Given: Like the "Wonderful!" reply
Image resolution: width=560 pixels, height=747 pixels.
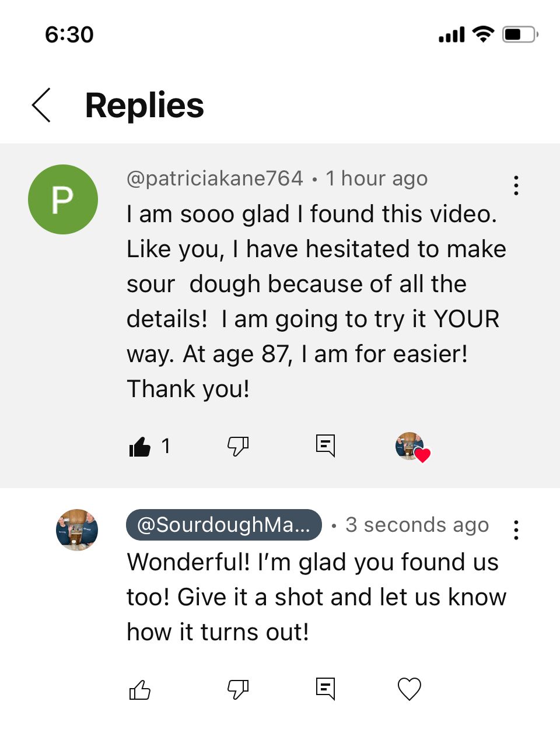Looking at the screenshot, I should pyautogui.click(x=140, y=690).
